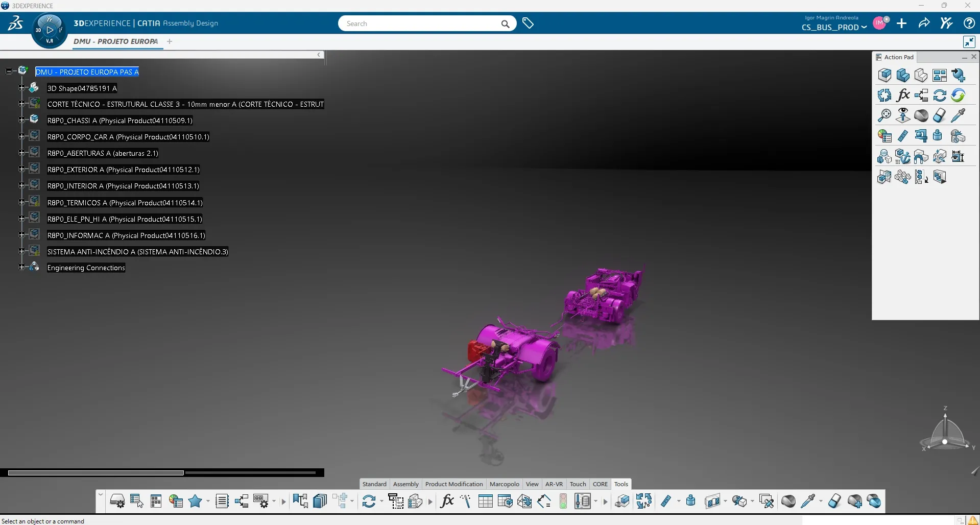Select the Measure Item ruler tool in Action Pad
This screenshot has height=525, width=980.
903,135
